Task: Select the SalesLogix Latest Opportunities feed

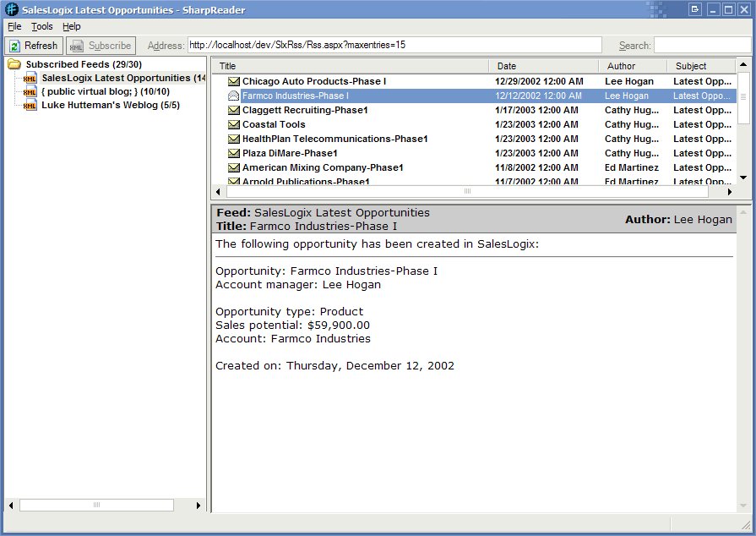Action: click(x=123, y=78)
